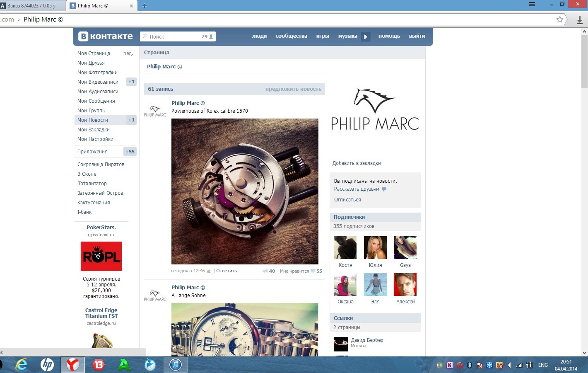This screenshot has height=373, width=588.
Task: Open the A Lange Sohne watch photo
Action: pyautogui.click(x=245, y=330)
